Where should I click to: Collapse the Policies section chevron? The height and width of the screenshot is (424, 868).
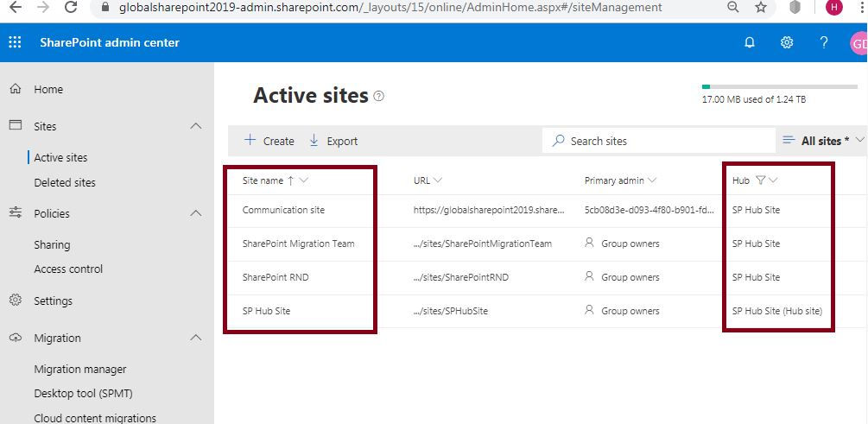195,213
